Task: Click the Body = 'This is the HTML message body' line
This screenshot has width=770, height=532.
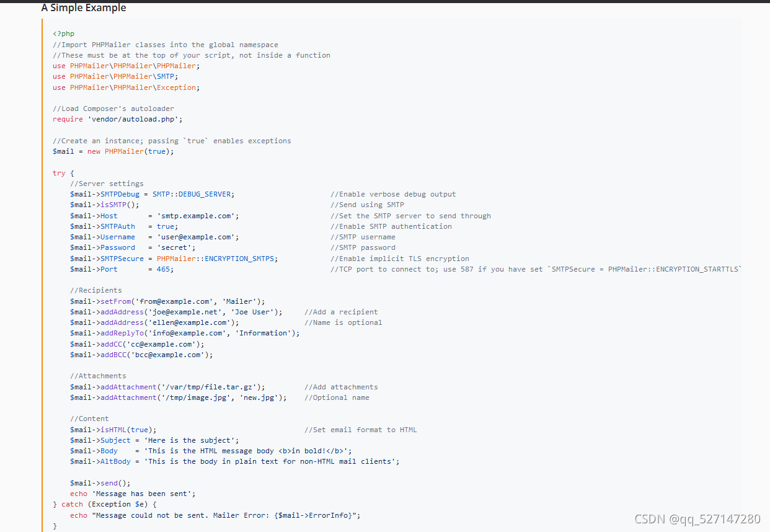Action: tap(211, 451)
